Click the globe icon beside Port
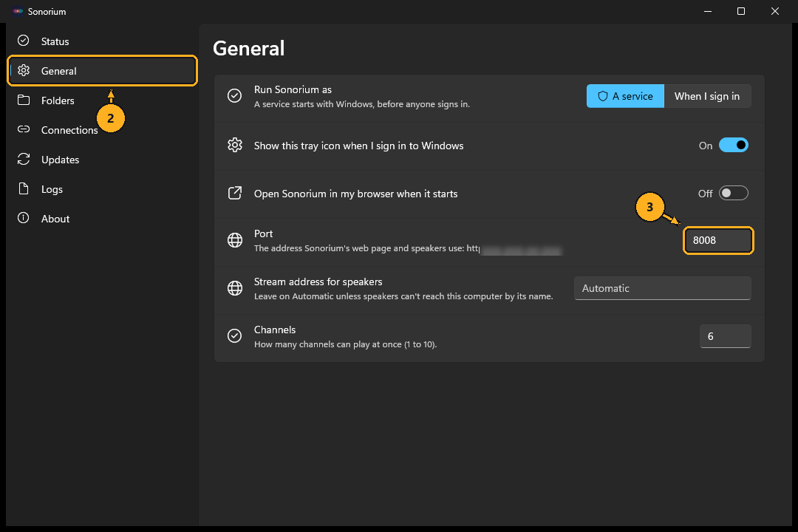Viewport: 798px width, 532px height. coord(235,240)
